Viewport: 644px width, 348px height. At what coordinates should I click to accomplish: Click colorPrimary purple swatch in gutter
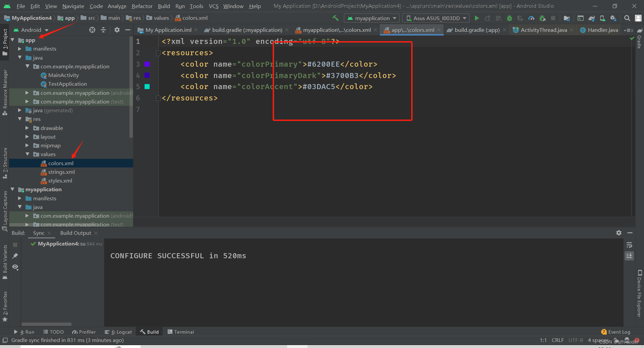point(147,64)
